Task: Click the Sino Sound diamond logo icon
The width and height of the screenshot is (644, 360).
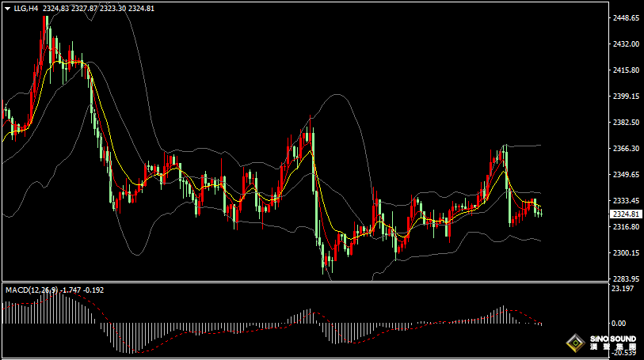Action: [x=574, y=344]
